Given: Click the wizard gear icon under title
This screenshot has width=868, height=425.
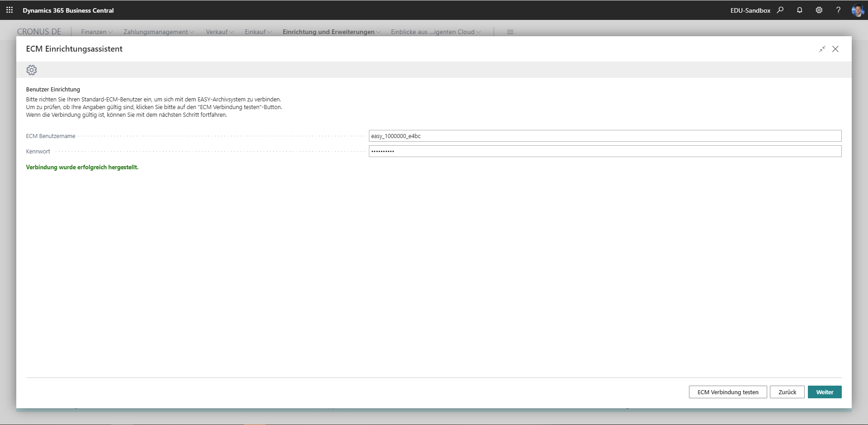Looking at the screenshot, I should pyautogui.click(x=32, y=70).
